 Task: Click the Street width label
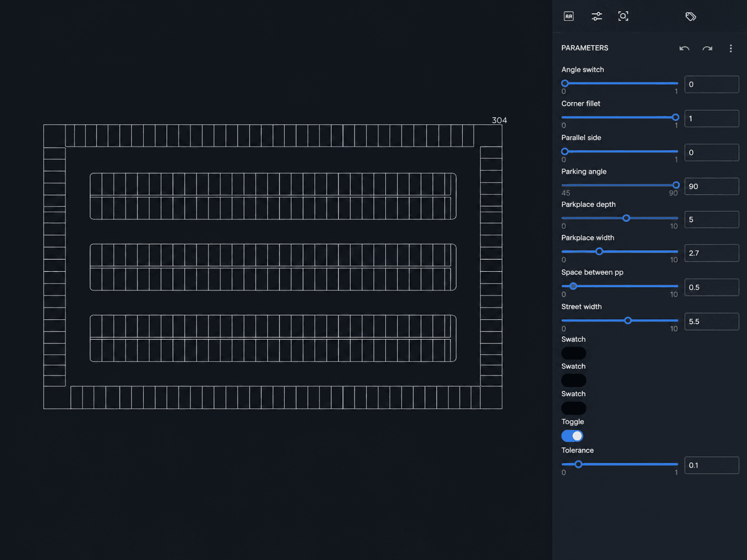pyautogui.click(x=581, y=307)
